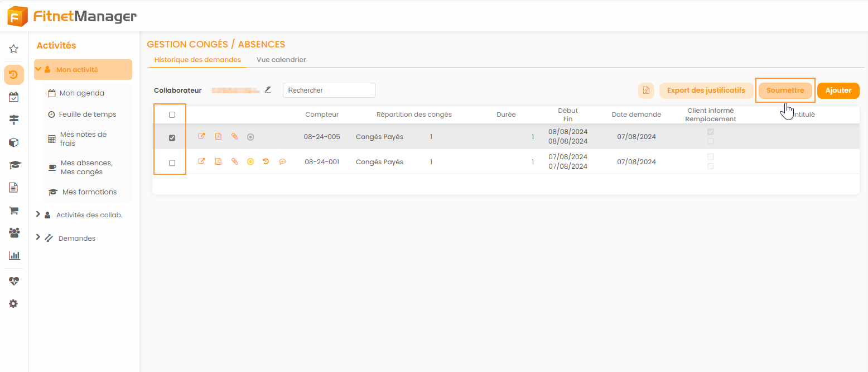Collapse the Mon activité section

[x=38, y=70]
